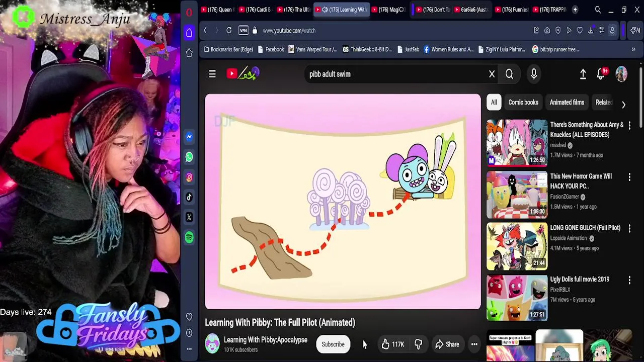
Task: Select the Comic books chip
Action: pyautogui.click(x=523, y=103)
